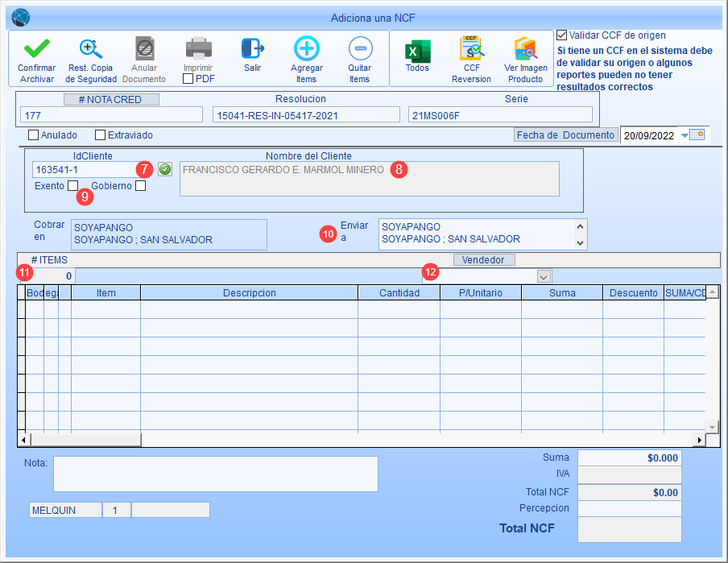Click the Nota text area

click(216, 474)
